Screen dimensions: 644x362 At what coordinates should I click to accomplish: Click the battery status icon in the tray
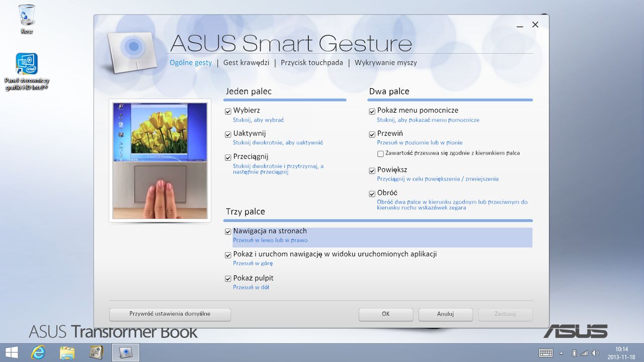click(574, 353)
